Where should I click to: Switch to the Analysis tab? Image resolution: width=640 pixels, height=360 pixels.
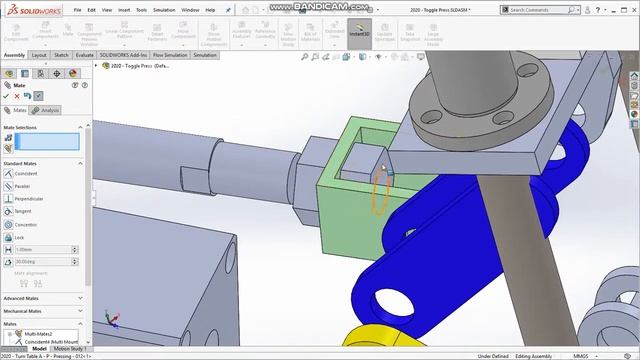pos(45,110)
